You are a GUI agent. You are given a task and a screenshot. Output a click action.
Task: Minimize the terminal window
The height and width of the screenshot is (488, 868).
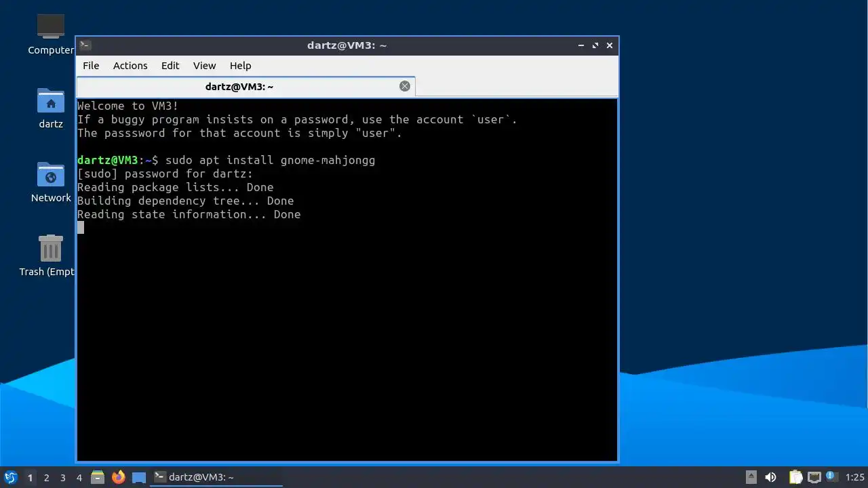581,45
